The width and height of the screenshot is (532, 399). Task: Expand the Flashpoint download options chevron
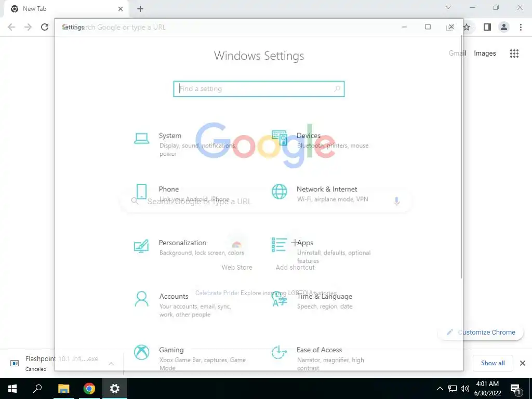pyautogui.click(x=111, y=363)
